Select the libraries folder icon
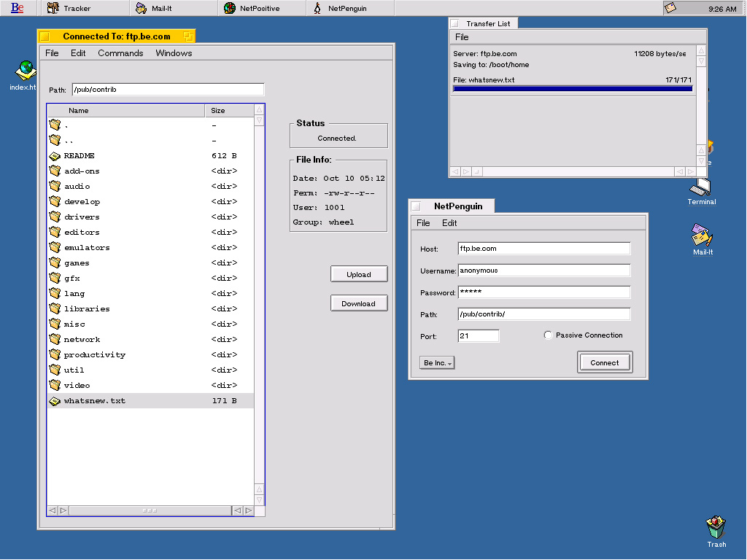 [x=55, y=308]
